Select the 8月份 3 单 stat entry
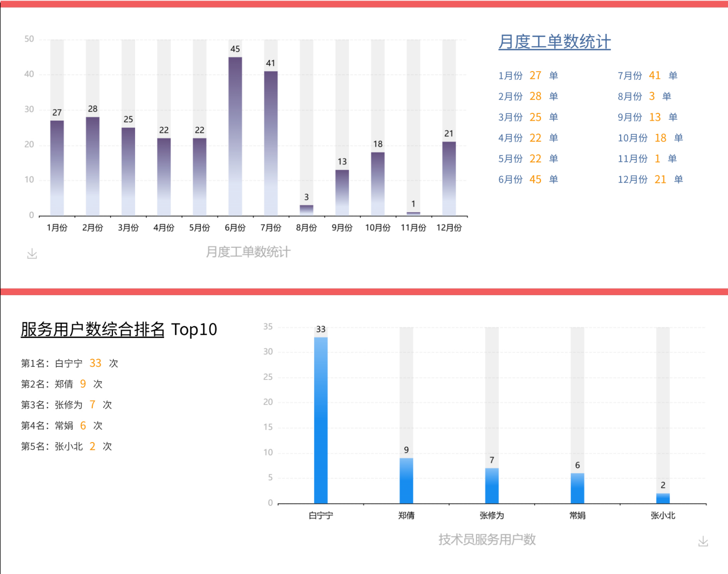The image size is (728, 574). (x=644, y=96)
